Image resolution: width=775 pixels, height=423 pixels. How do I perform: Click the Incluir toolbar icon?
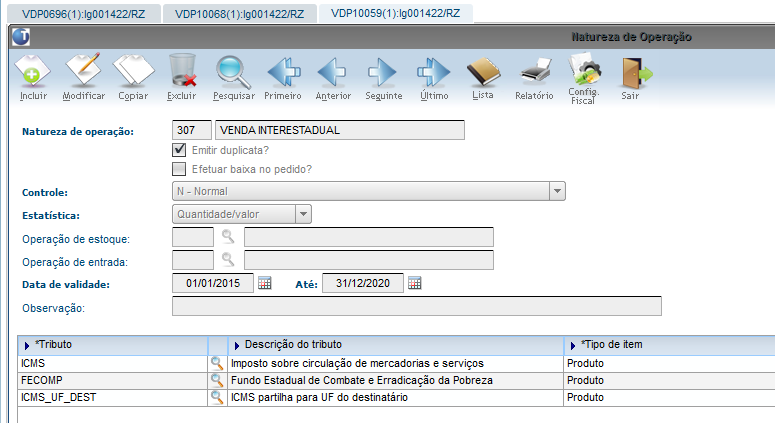click(x=33, y=72)
